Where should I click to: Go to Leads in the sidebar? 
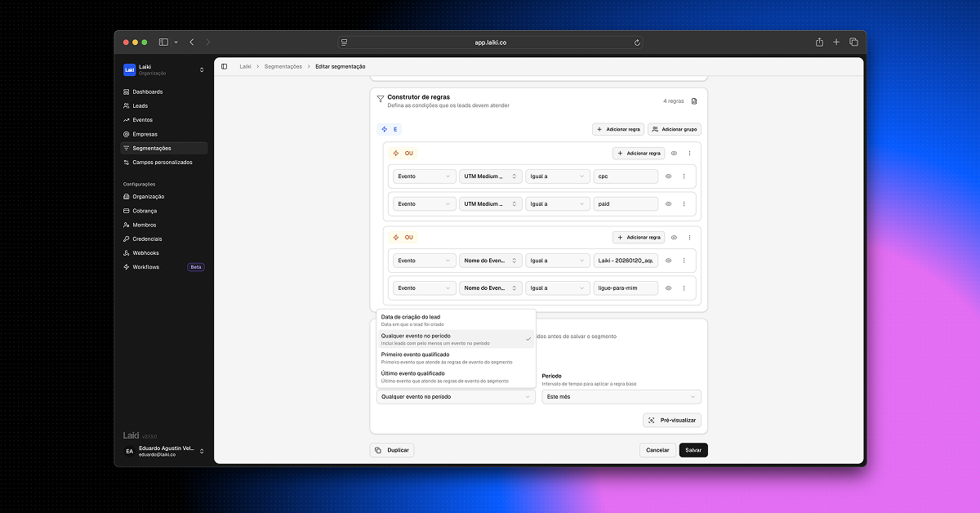[x=163, y=105]
